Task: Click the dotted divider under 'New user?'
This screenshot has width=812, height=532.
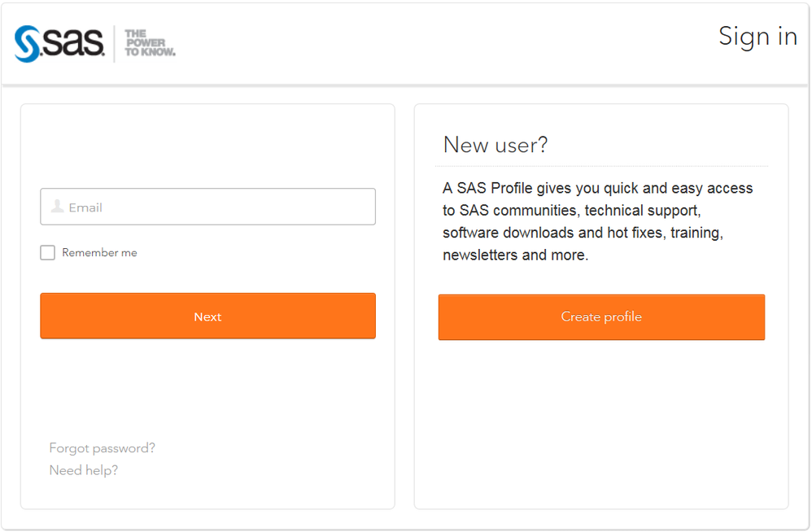Action: coord(601,166)
